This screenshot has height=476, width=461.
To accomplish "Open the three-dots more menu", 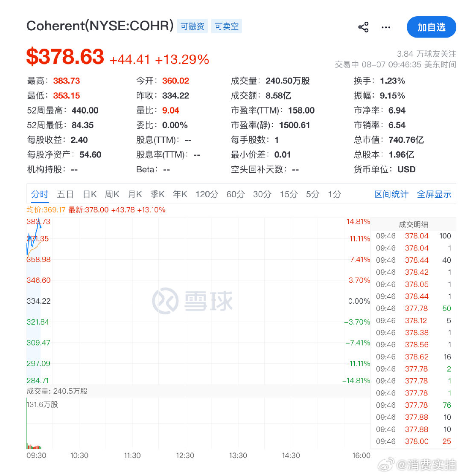I will click(385, 27).
